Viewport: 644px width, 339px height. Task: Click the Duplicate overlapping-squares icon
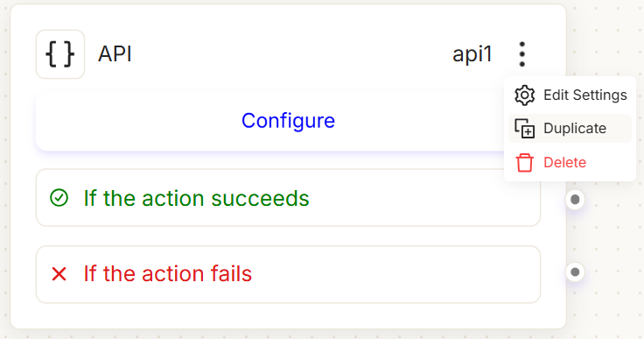pos(524,129)
